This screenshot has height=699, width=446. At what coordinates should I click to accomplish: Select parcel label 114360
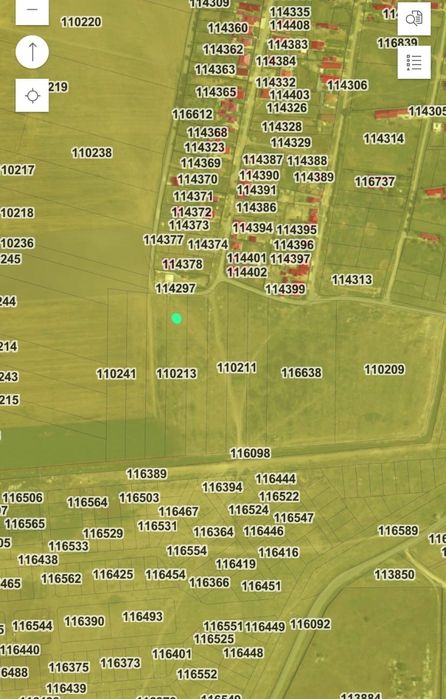pos(227,28)
